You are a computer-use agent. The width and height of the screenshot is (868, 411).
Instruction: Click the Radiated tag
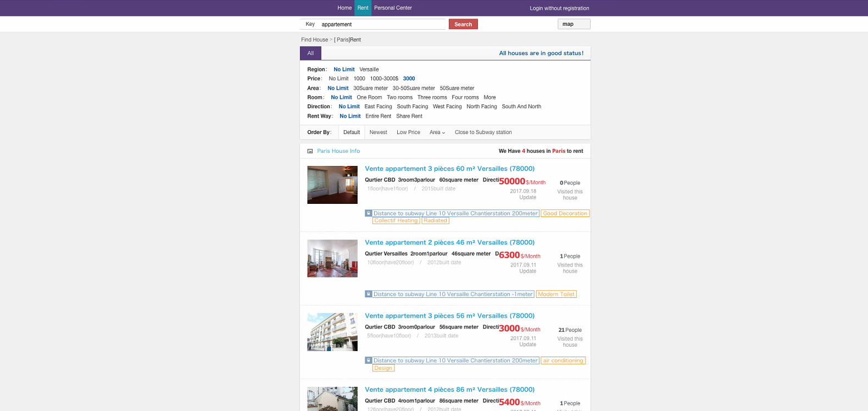(435, 220)
